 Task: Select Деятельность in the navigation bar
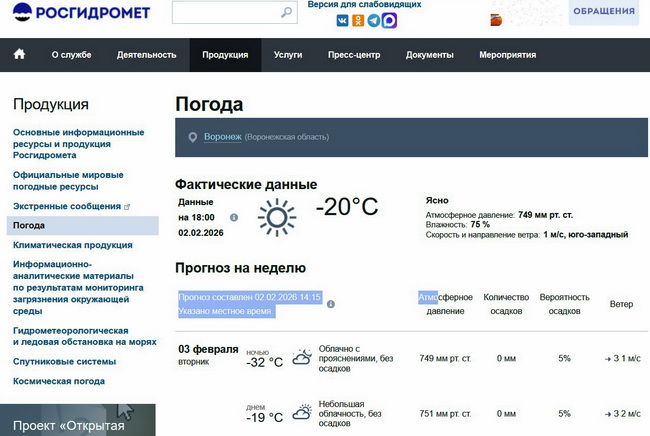(x=146, y=55)
